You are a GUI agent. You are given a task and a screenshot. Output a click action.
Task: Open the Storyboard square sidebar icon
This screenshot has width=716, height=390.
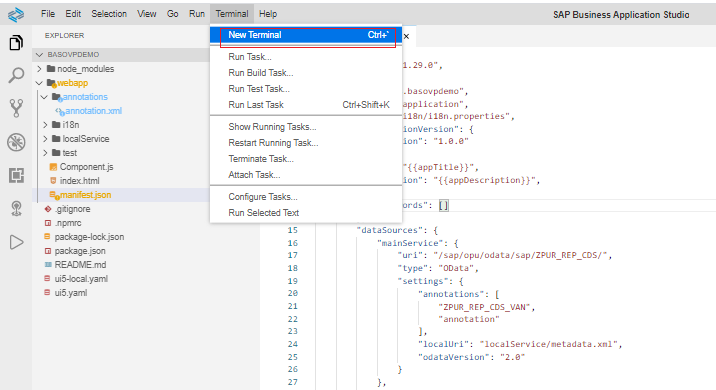[x=16, y=175]
